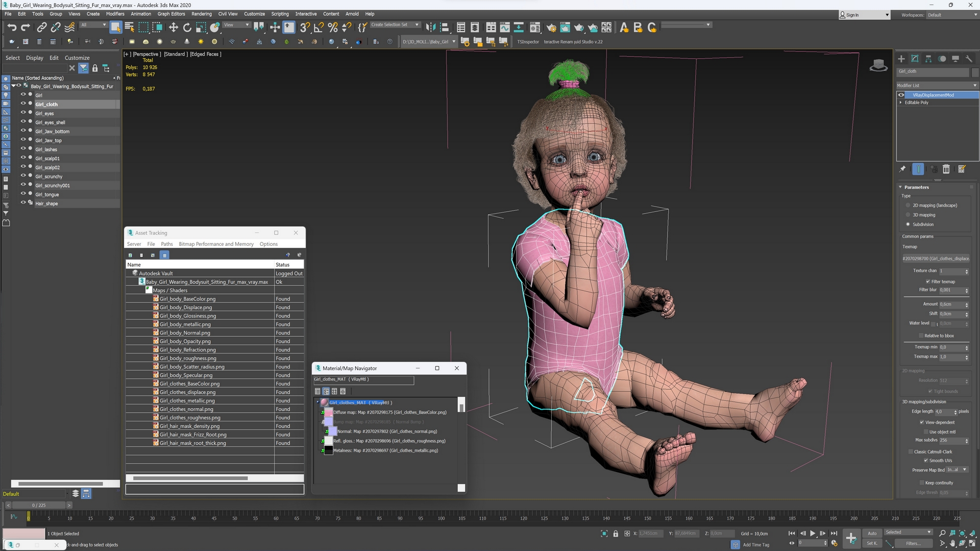Screen dimensions: 980x551
Task: Uncheck the Filter texmap checkbox
Action: (928, 282)
